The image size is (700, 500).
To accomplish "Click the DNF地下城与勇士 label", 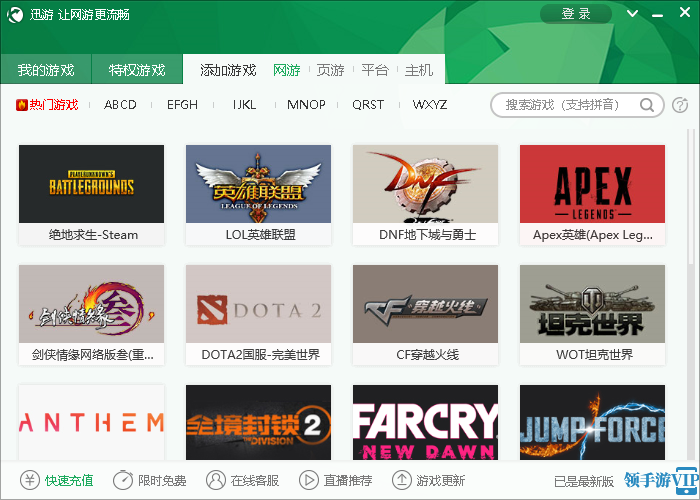I will (428, 235).
